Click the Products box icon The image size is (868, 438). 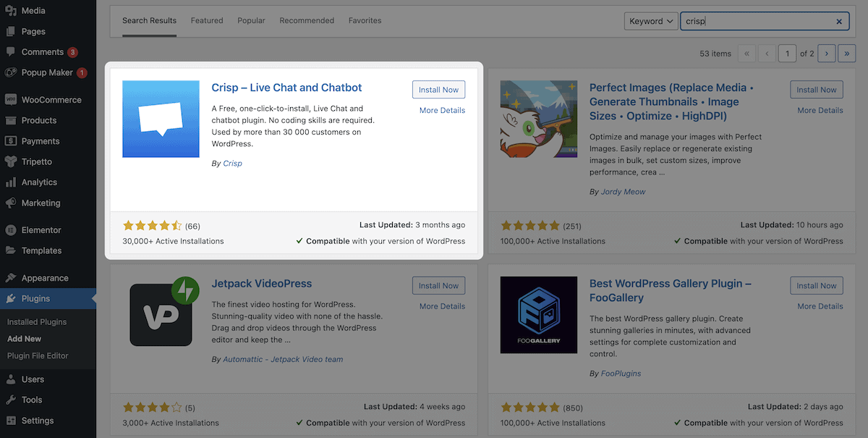pos(11,120)
